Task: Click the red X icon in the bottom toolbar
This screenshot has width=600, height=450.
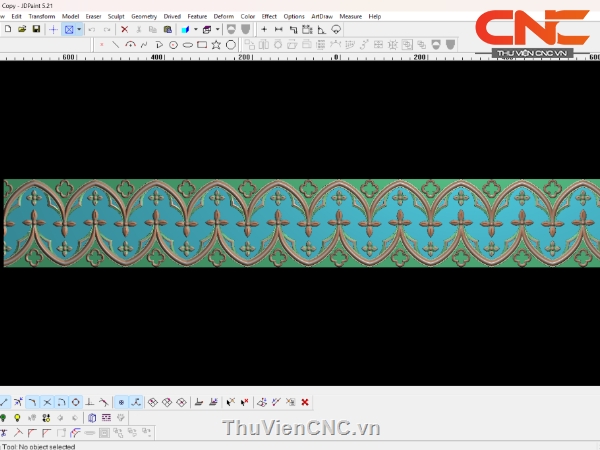Action: (305, 402)
